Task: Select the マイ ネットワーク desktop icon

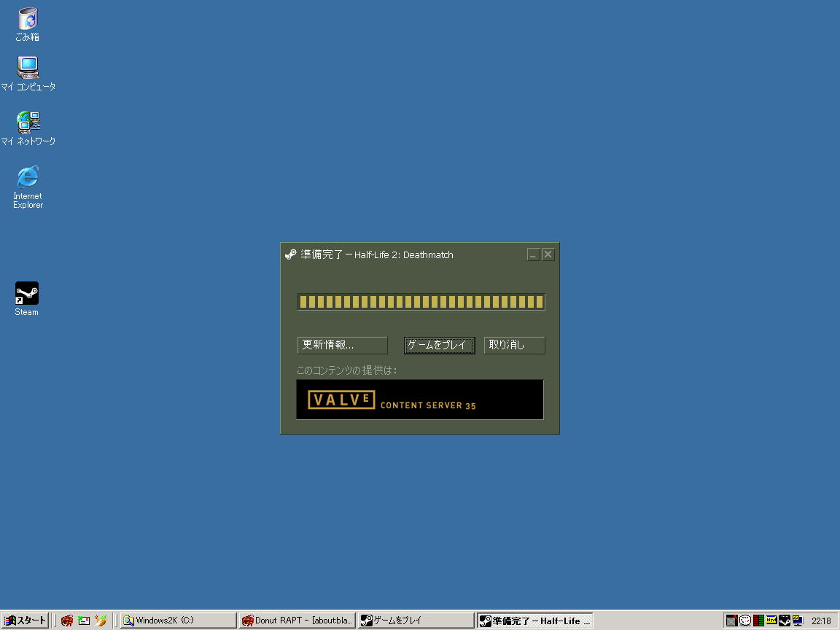Action: point(28,128)
